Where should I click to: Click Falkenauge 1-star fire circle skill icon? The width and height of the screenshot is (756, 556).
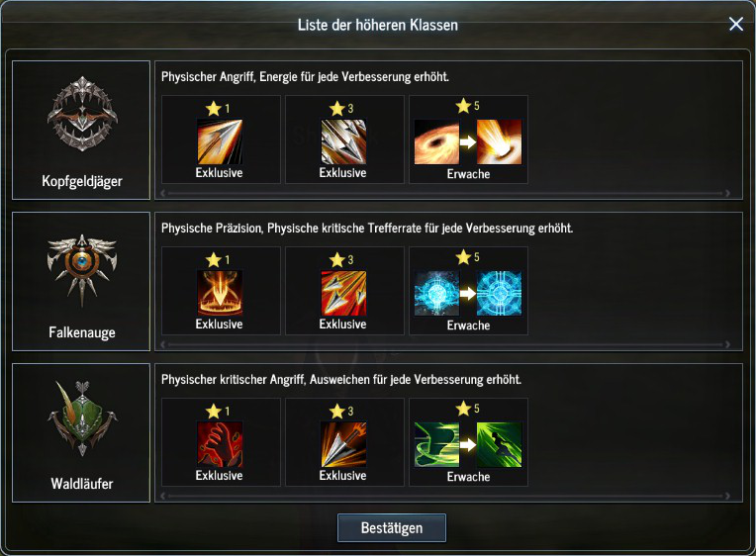[x=220, y=293]
